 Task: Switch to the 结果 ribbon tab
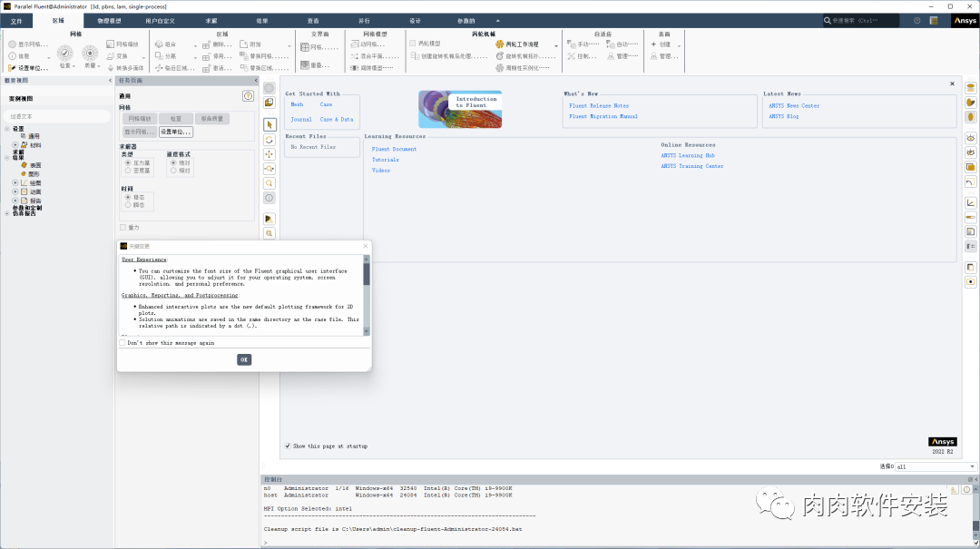pos(262,21)
